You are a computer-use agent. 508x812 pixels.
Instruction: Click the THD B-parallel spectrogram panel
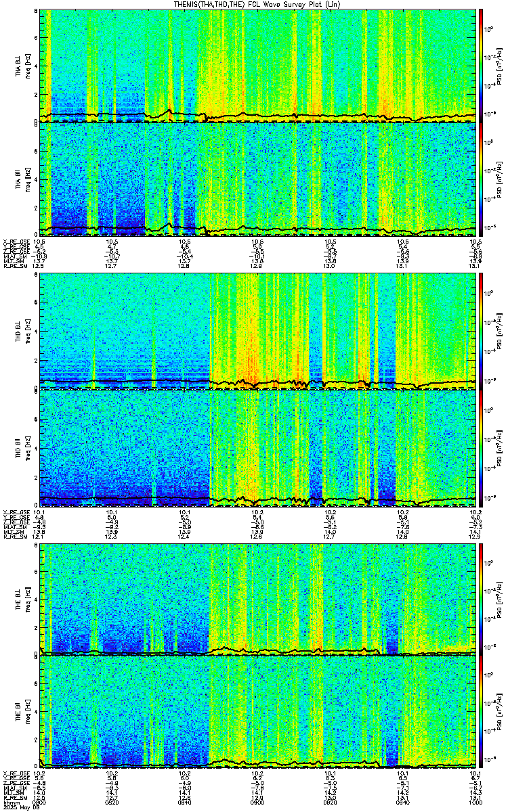tap(257, 445)
